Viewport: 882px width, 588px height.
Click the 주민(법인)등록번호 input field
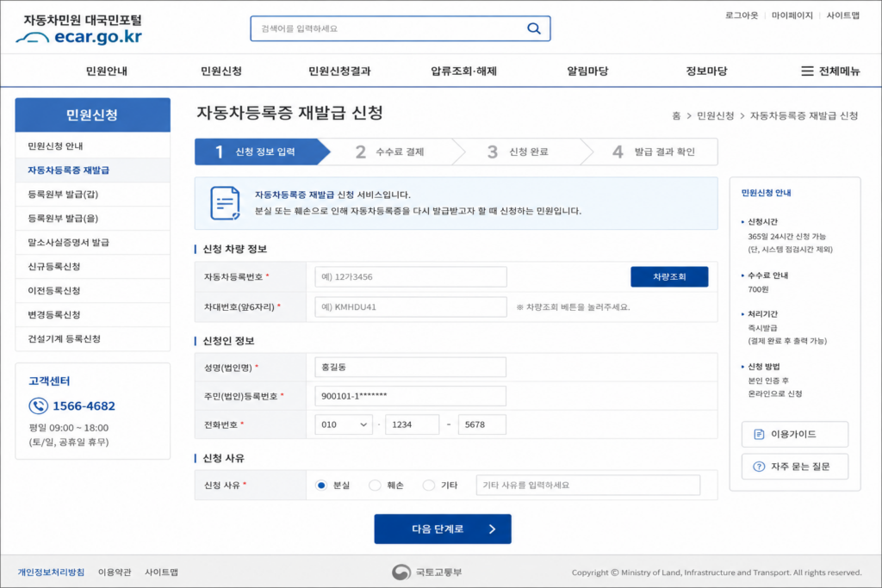pos(411,396)
